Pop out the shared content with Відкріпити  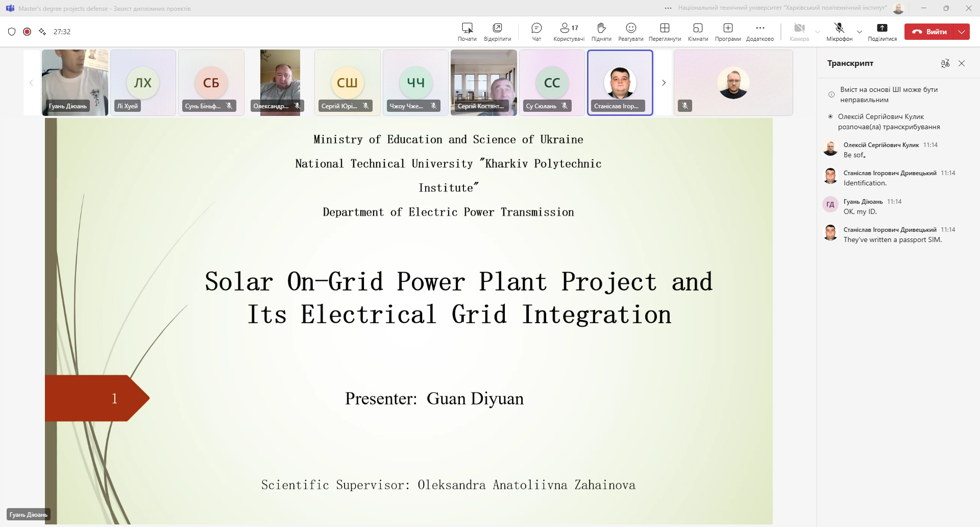pyautogui.click(x=497, y=31)
